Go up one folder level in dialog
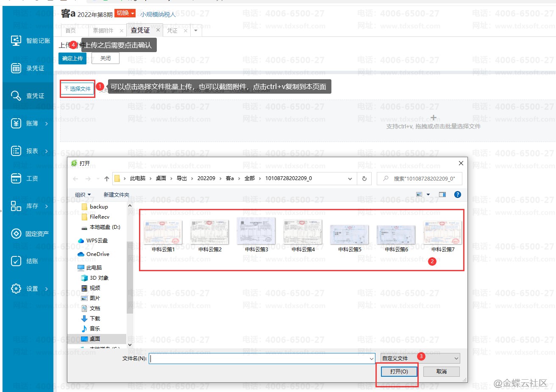This screenshot has height=392, width=556. click(106, 179)
